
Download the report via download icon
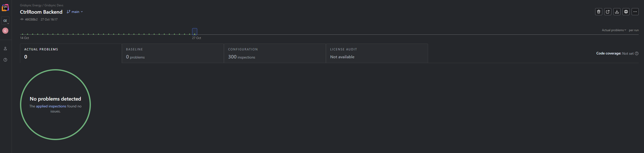click(x=617, y=12)
